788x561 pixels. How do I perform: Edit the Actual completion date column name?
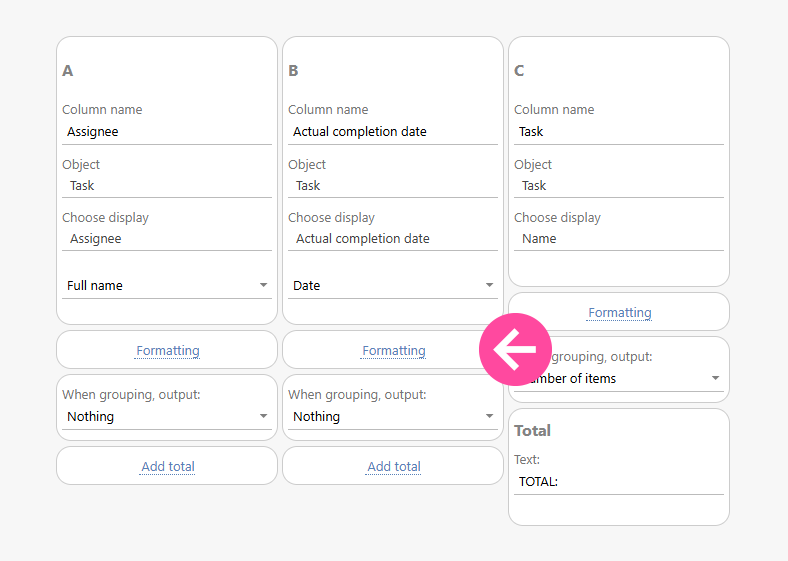(392, 131)
